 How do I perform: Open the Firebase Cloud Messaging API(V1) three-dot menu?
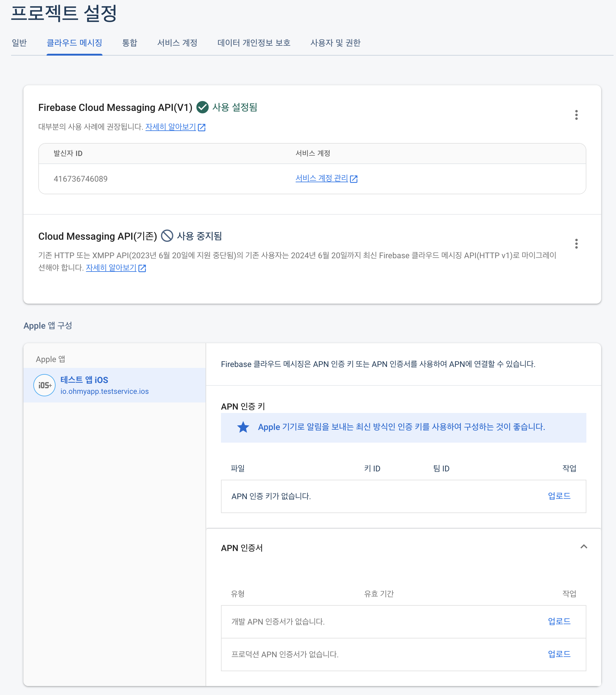coord(576,115)
